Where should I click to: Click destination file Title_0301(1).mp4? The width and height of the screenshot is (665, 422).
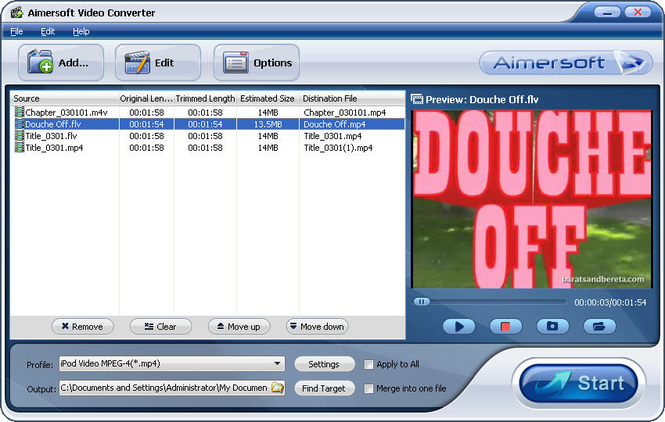click(338, 148)
